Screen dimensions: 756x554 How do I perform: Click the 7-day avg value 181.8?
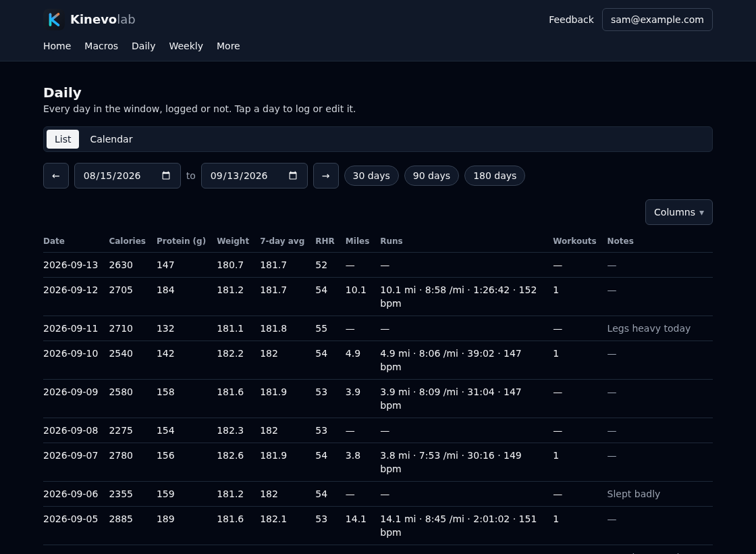point(273,328)
